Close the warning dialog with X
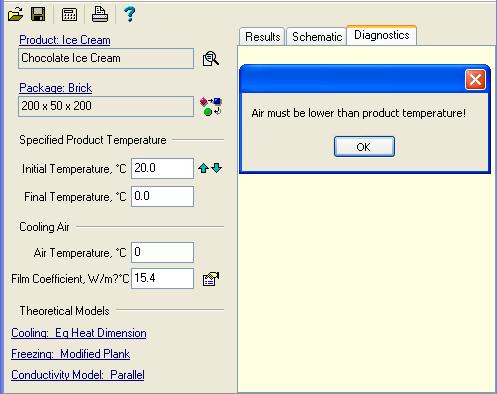 (475, 80)
